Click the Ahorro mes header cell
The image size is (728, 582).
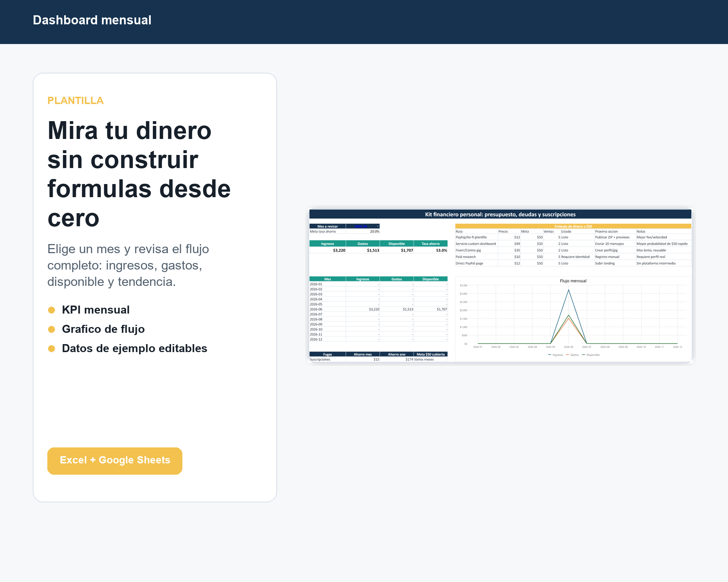point(363,354)
